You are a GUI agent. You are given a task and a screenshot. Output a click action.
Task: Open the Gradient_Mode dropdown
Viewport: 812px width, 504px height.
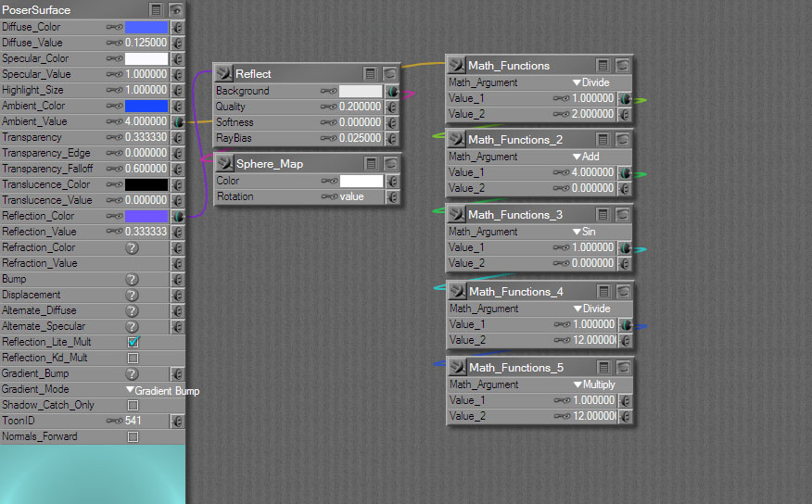click(161, 390)
